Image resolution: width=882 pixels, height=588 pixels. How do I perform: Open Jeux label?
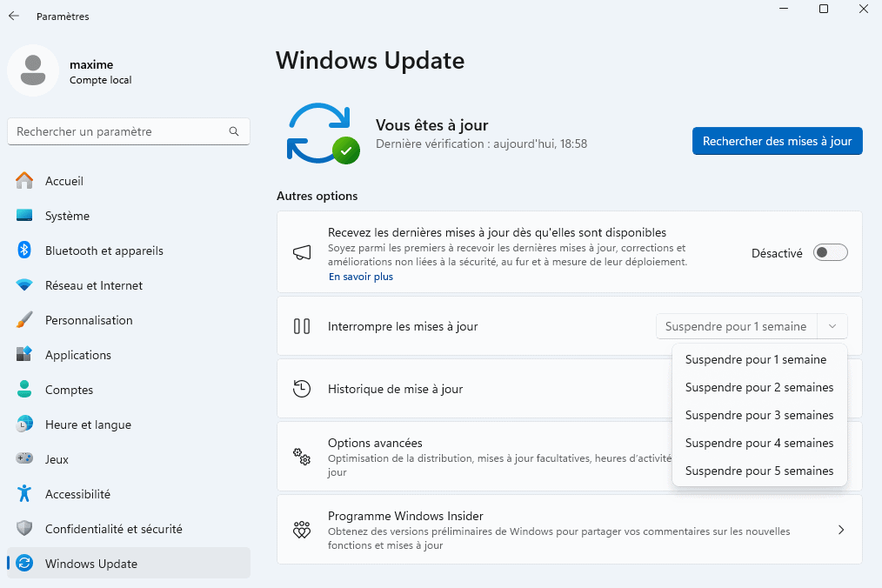57,459
